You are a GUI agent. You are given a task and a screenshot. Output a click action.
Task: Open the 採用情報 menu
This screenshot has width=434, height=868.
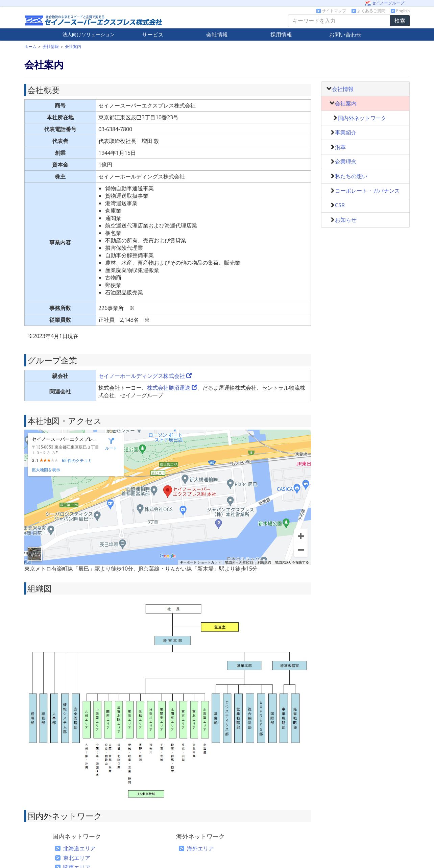pyautogui.click(x=281, y=34)
